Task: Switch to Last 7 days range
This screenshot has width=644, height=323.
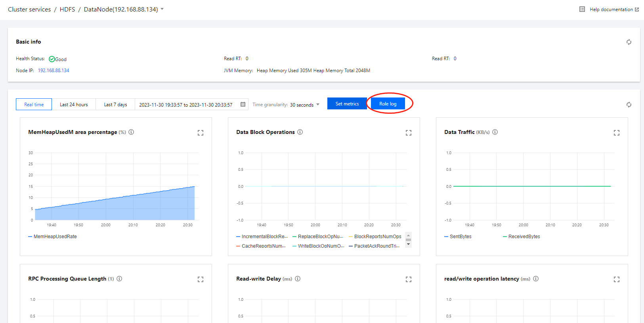Action: tap(115, 105)
